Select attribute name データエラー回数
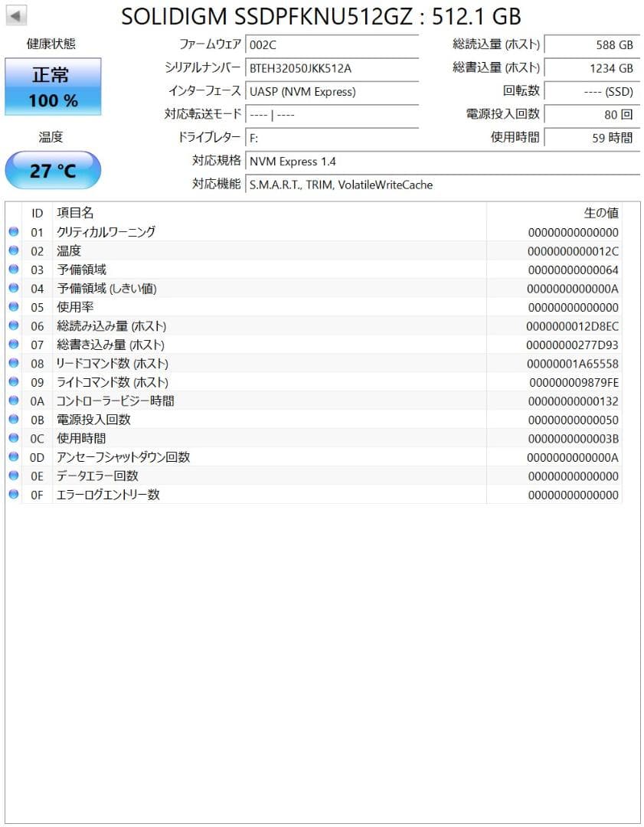Viewport: 644px width, 827px height. point(97,476)
